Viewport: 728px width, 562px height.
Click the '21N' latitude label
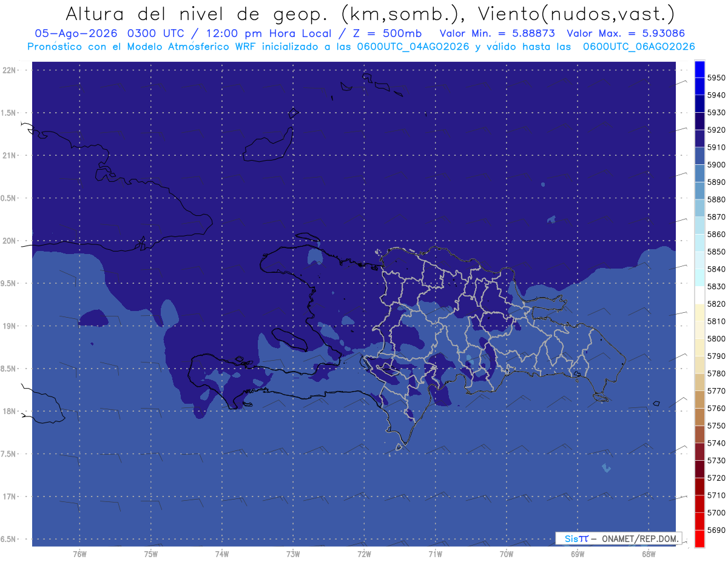pyautogui.click(x=10, y=156)
